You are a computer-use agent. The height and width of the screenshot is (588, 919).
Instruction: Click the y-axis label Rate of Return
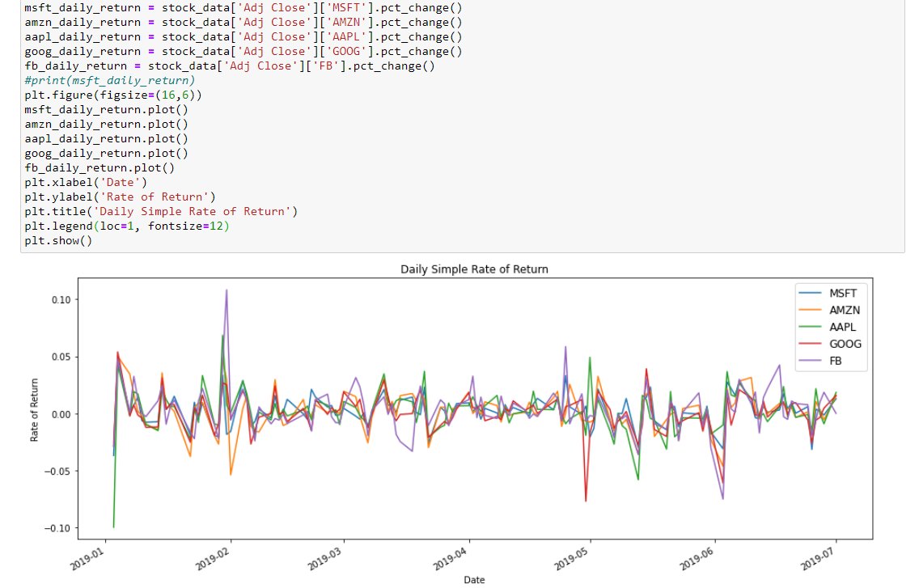34,410
